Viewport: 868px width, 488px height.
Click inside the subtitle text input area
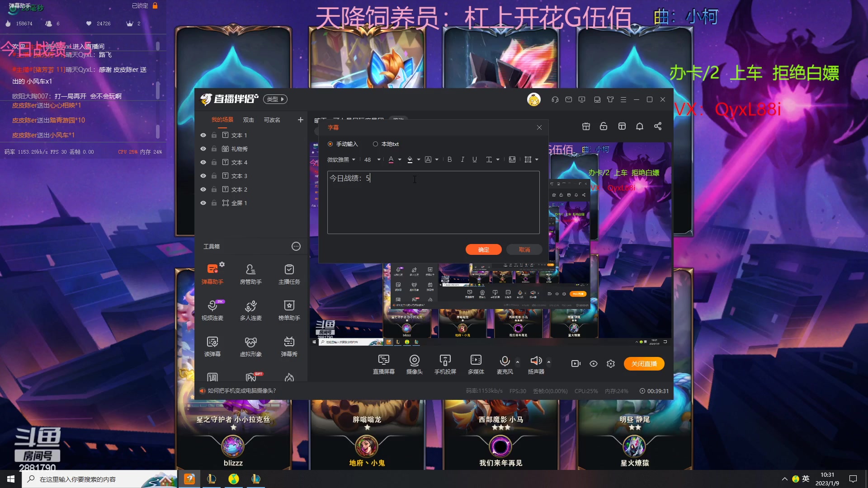pos(433,202)
